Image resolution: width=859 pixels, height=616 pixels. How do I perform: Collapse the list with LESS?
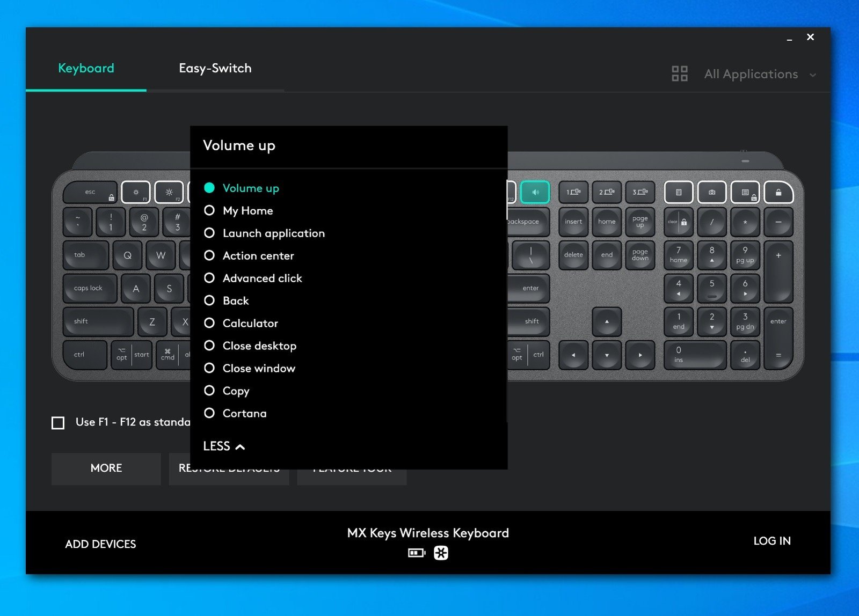[x=224, y=446]
